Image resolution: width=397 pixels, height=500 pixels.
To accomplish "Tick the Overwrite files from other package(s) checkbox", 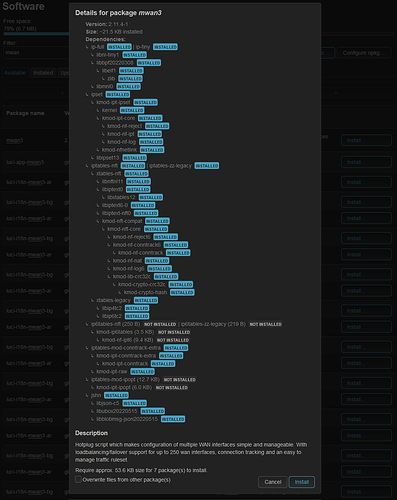I will pos(78,480).
